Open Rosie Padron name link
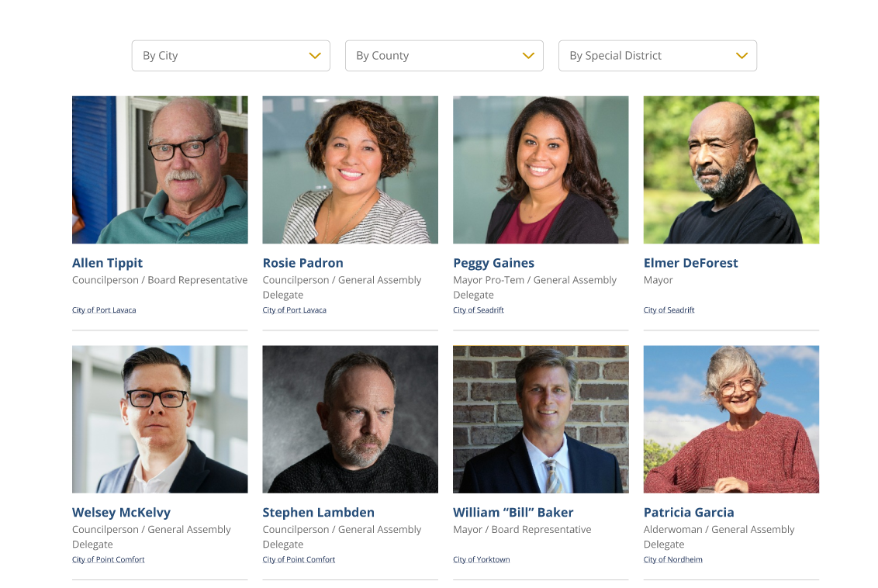 [x=303, y=263]
